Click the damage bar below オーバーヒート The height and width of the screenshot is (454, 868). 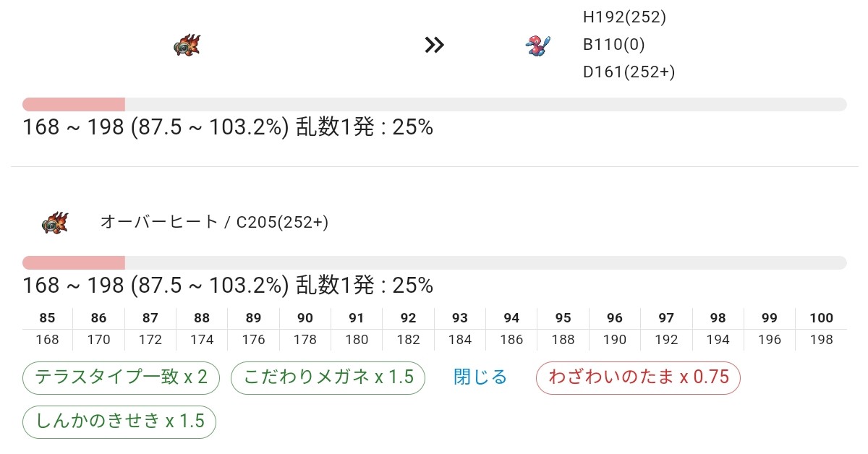tap(434, 262)
